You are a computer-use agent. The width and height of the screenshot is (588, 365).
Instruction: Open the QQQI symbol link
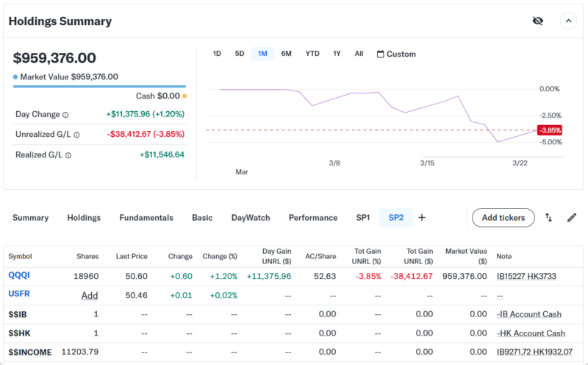click(x=19, y=275)
